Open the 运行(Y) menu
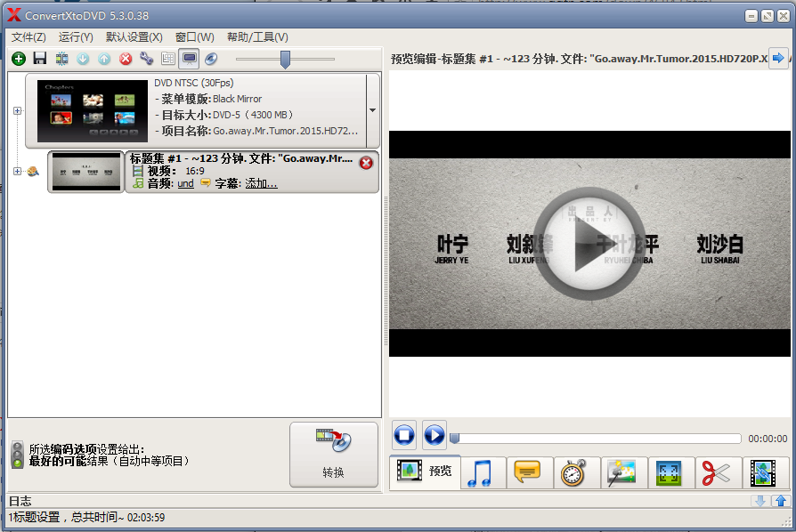Image resolution: width=796 pixels, height=532 pixels. (x=76, y=37)
